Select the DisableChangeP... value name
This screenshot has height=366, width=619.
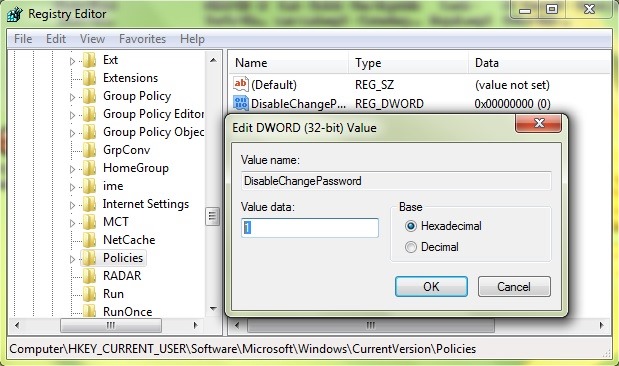[298, 104]
